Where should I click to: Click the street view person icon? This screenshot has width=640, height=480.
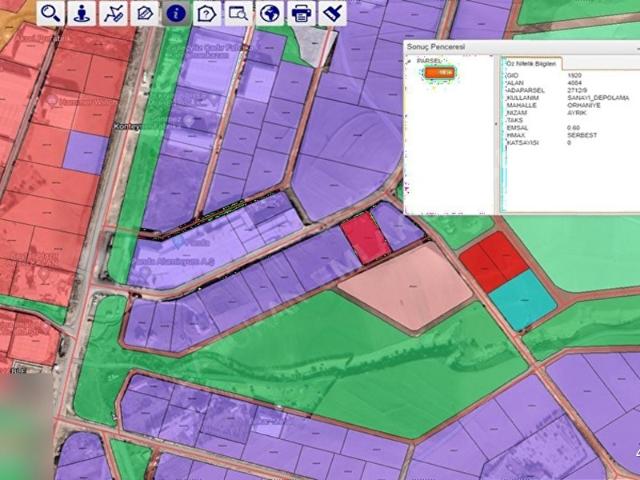point(81,13)
